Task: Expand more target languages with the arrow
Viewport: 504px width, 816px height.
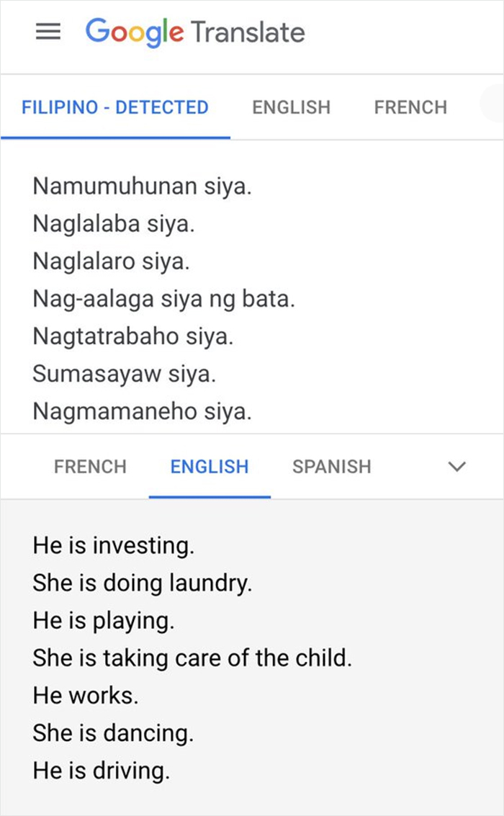Action: 456,467
